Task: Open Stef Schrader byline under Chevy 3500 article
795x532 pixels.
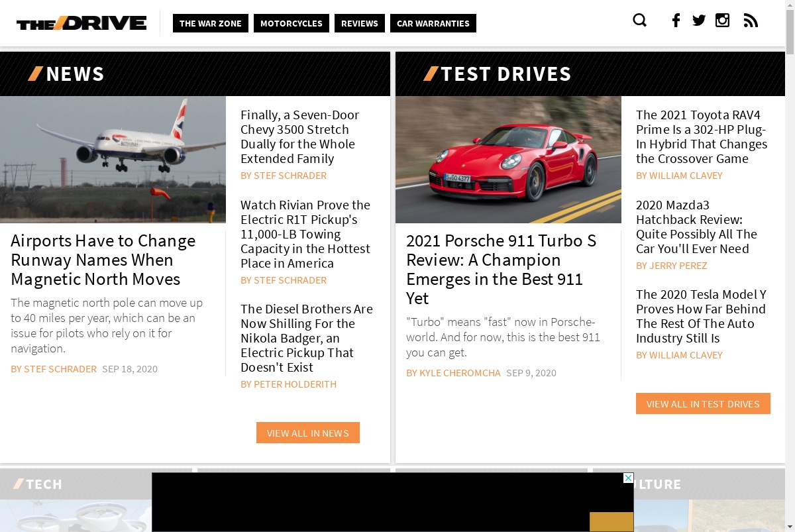Action: [284, 176]
